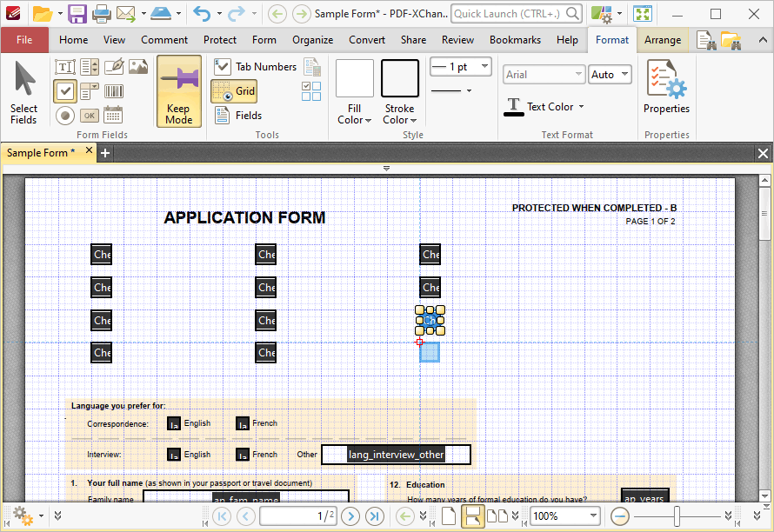
Task: Click the full screen mode icon
Action: point(643,14)
